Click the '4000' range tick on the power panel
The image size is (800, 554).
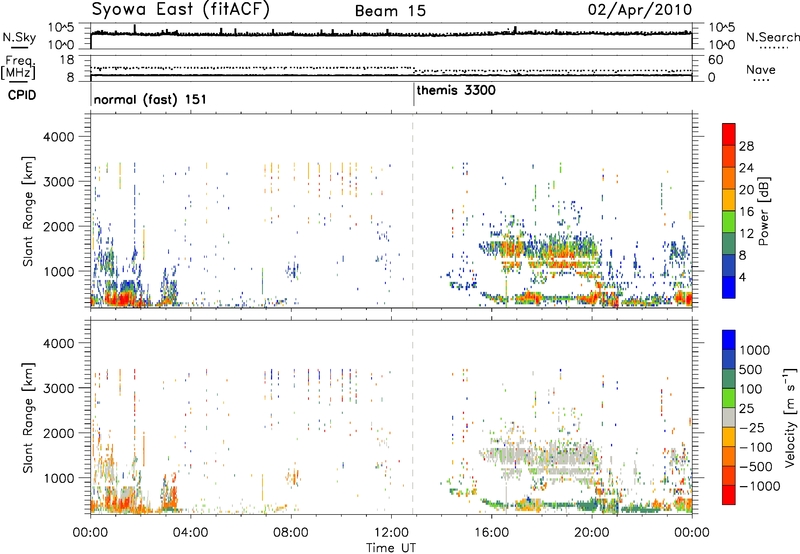[x=59, y=137]
